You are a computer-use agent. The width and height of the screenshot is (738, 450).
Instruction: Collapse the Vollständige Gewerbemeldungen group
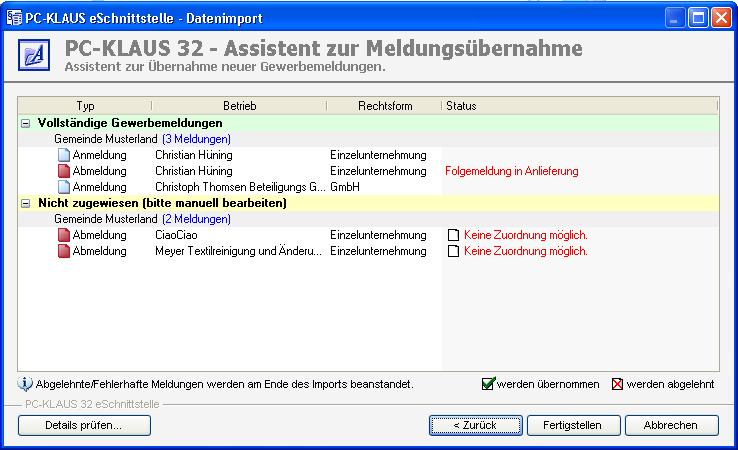[x=25, y=123]
